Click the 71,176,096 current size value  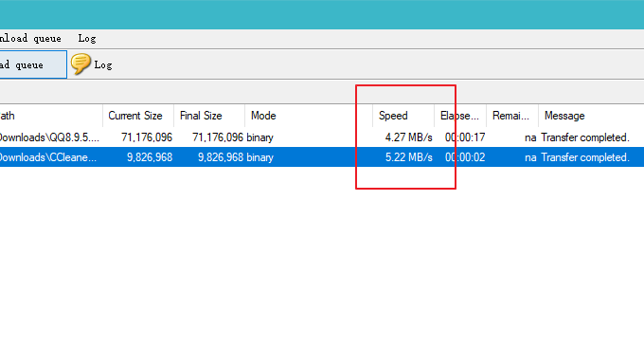coord(147,137)
